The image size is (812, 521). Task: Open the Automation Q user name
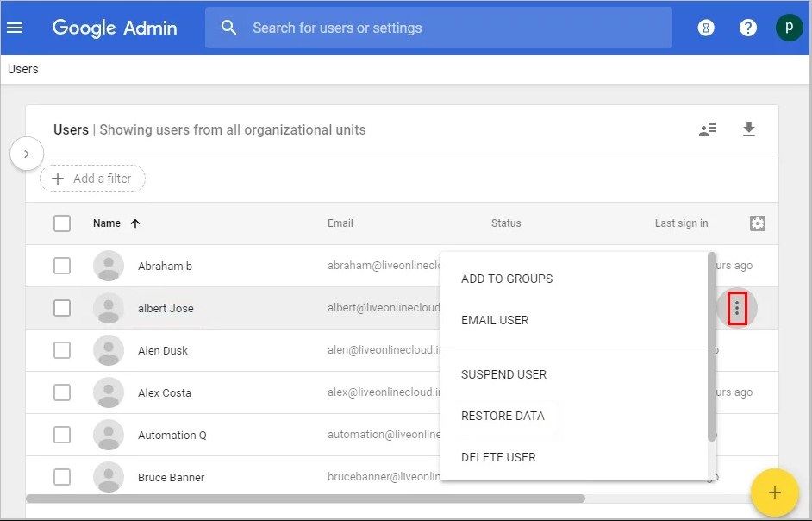172,436
